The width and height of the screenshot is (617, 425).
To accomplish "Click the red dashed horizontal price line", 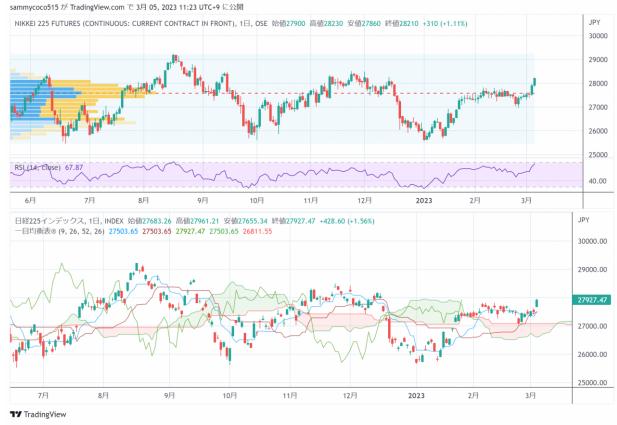I will coord(300,94).
